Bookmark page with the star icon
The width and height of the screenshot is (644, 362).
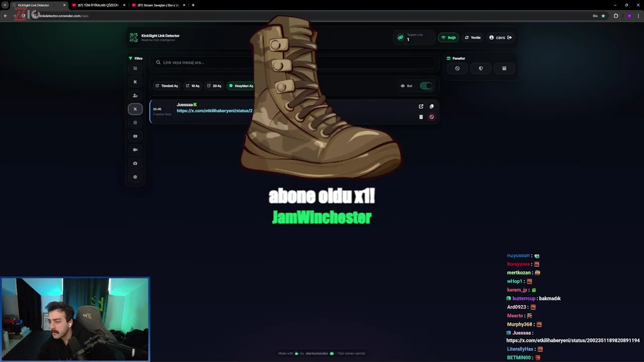click(x=603, y=16)
